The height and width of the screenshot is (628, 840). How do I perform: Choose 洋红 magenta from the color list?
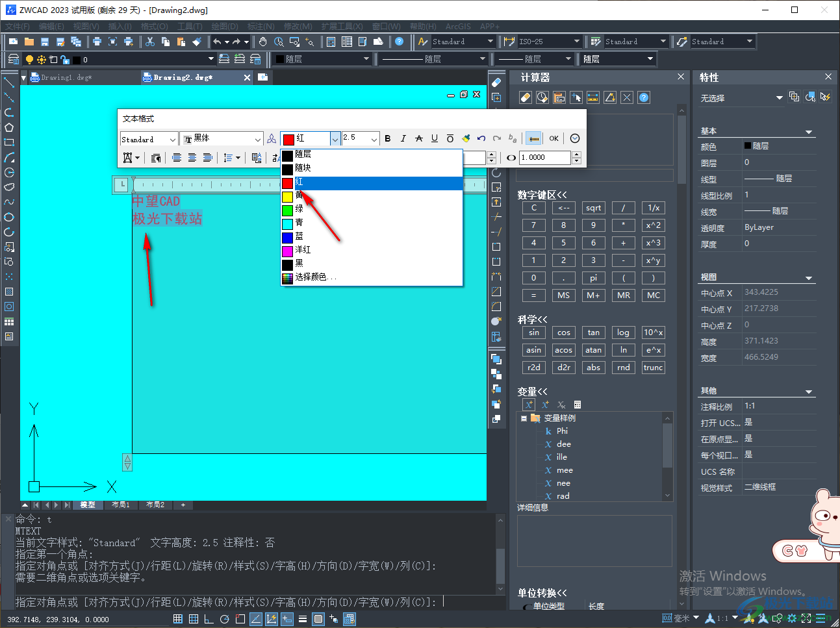[372, 250]
